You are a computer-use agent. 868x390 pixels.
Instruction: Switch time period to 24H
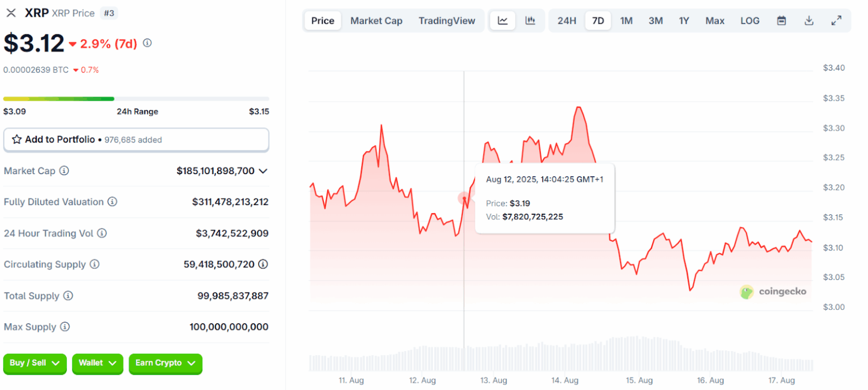[567, 20]
